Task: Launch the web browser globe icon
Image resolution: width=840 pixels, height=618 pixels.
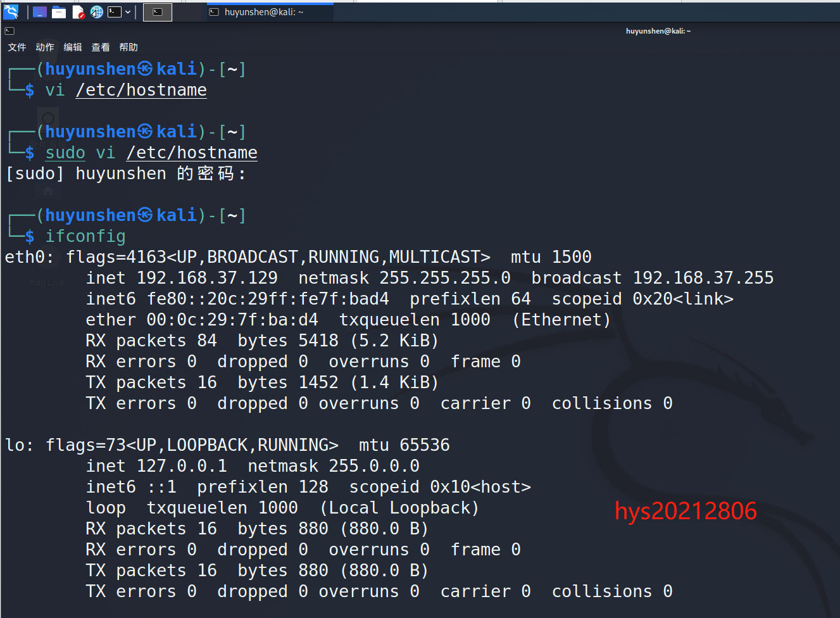Action: 96,12
